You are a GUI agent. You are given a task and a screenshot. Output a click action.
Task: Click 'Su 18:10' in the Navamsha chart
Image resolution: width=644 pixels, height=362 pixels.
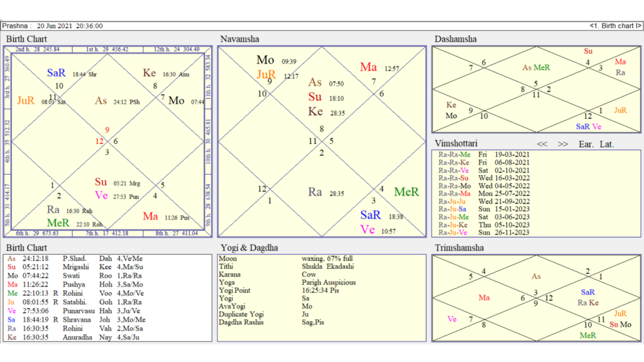pyautogui.click(x=326, y=97)
